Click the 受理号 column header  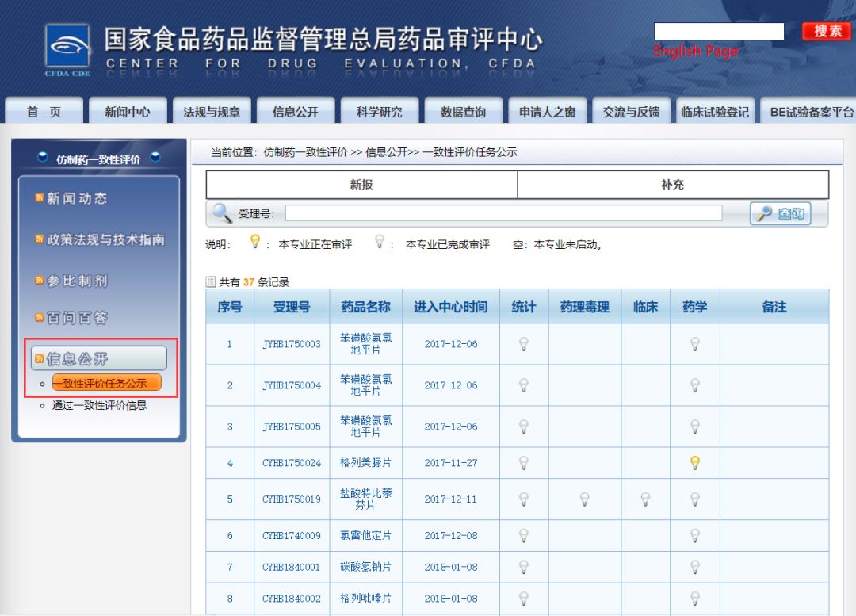[x=292, y=307]
